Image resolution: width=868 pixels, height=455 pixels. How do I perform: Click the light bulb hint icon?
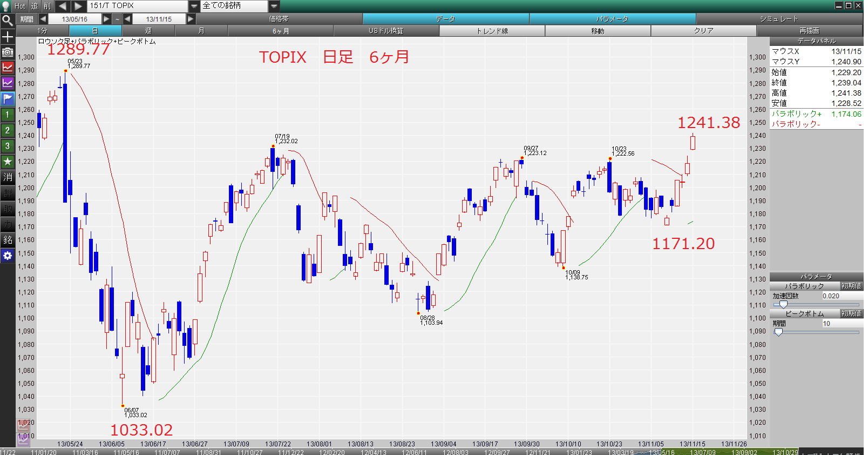[6, 5]
